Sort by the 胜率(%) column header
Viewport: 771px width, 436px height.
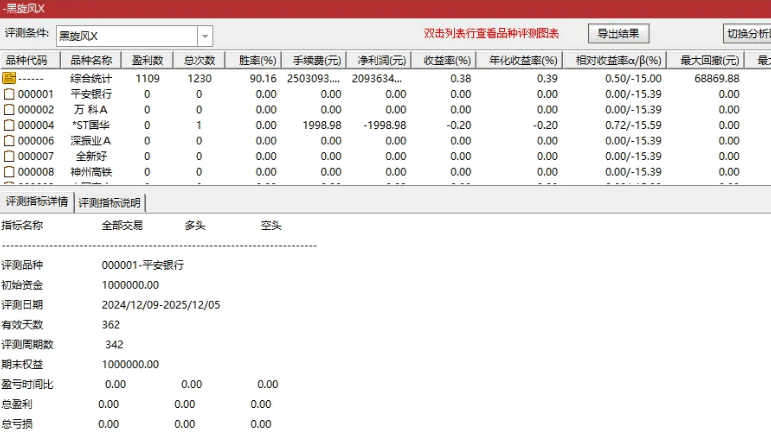point(253,60)
